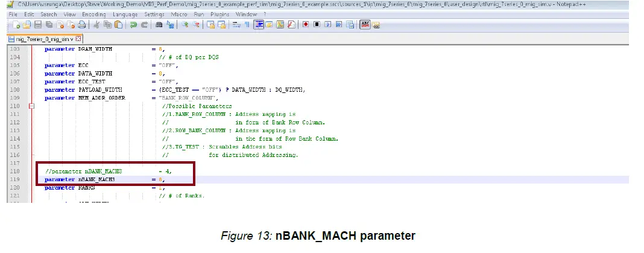Toggle the Word Wrap icon

[236, 25]
